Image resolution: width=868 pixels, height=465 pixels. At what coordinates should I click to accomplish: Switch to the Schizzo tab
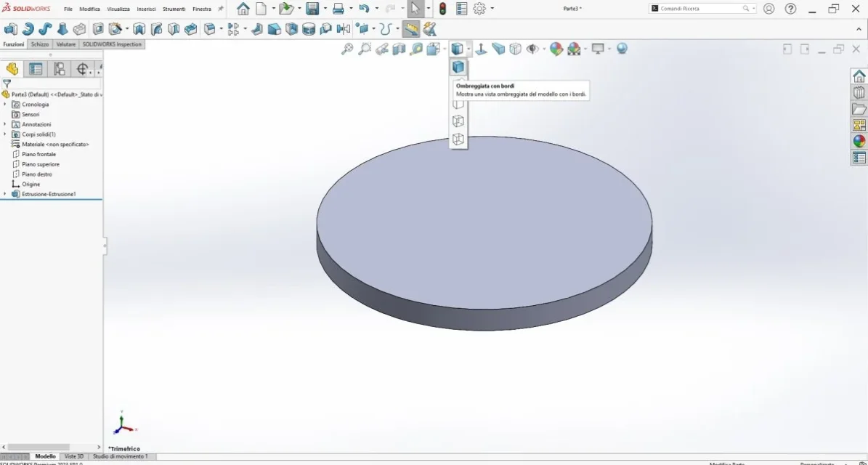(39, 44)
